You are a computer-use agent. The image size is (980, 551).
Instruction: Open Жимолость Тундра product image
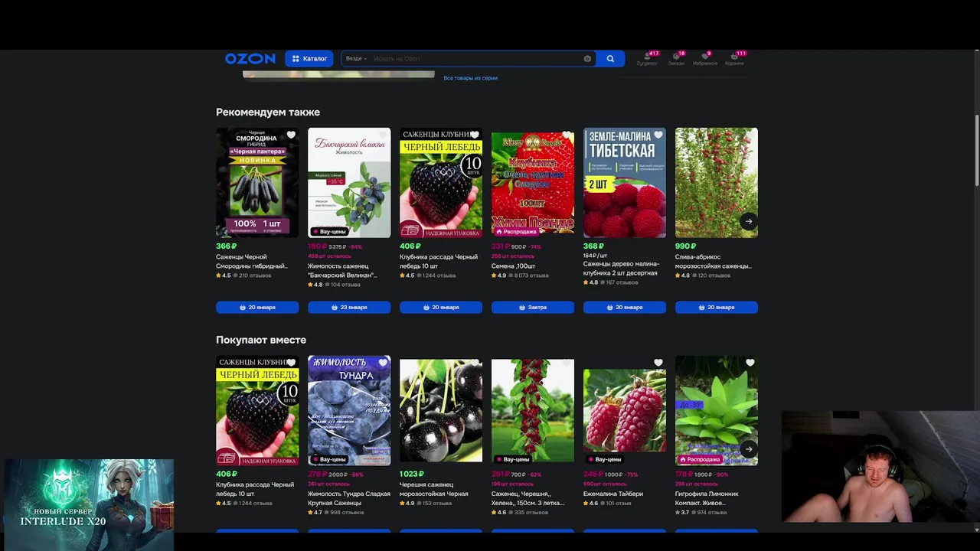349,410
